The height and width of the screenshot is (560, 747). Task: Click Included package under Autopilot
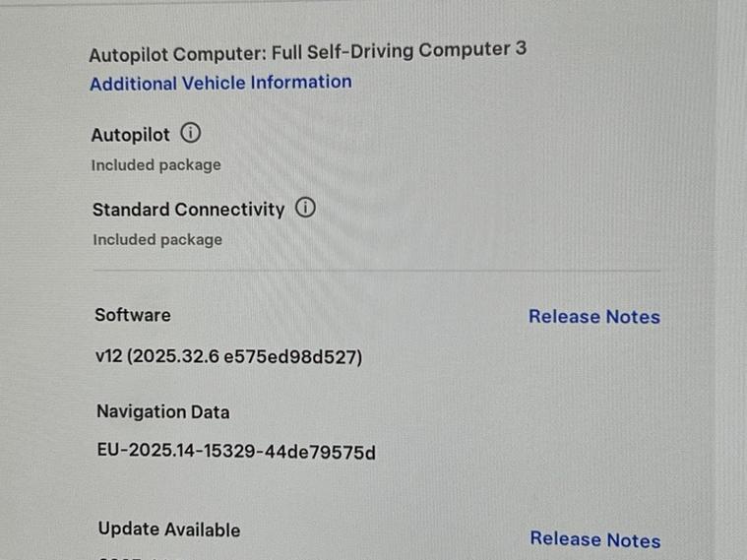pyautogui.click(x=156, y=165)
